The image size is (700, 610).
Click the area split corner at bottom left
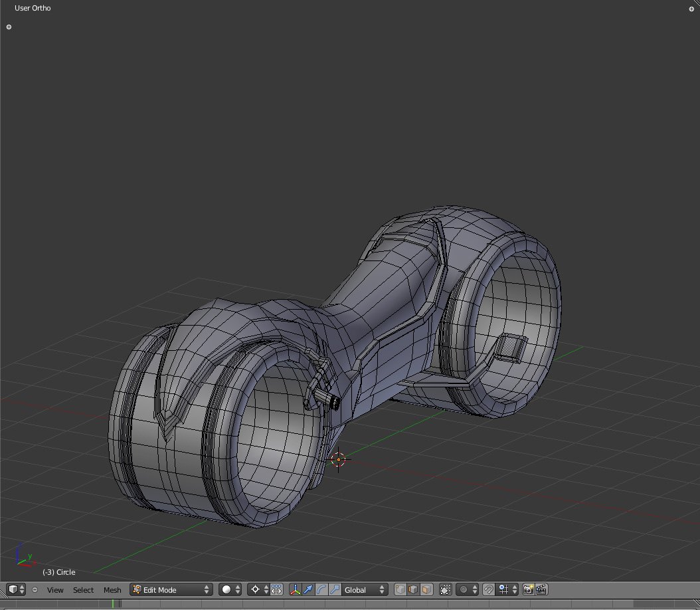(4, 593)
